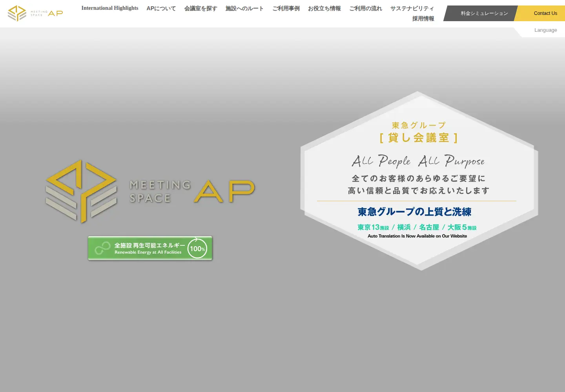Image resolution: width=565 pixels, height=392 pixels.
Task: Select ご利用事例 in the navigation
Action: pyautogui.click(x=286, y=8)
